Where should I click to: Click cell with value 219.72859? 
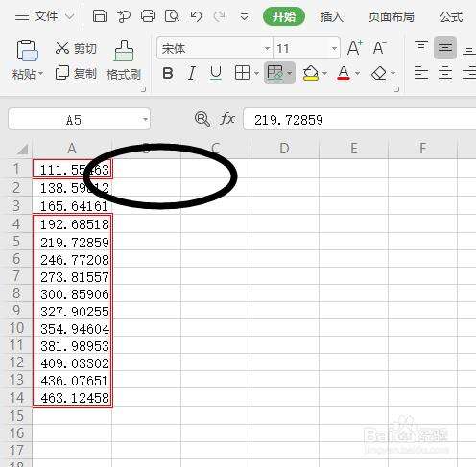pos(72,242)
